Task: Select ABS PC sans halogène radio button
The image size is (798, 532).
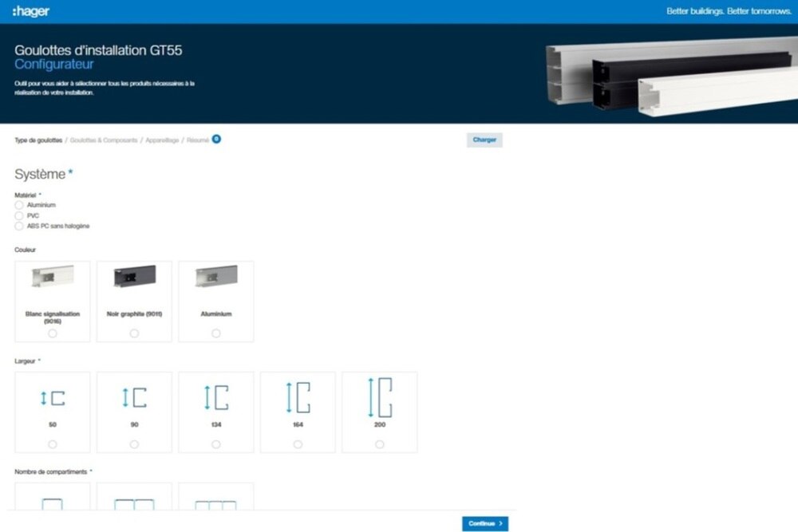Action: click(19, 226)
